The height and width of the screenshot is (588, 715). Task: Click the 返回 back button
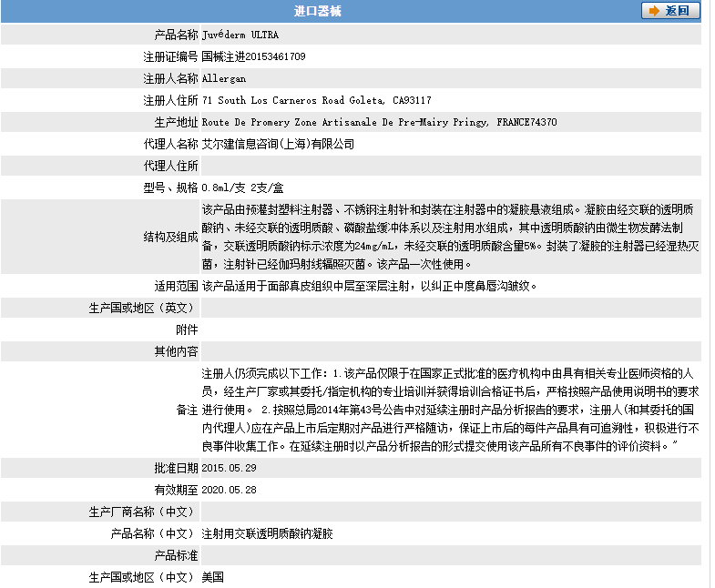(x=670, y=11)
